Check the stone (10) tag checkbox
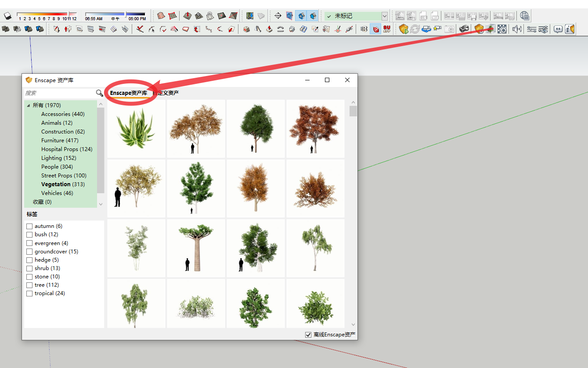This screenshot has width=588, height=368. 29,277
